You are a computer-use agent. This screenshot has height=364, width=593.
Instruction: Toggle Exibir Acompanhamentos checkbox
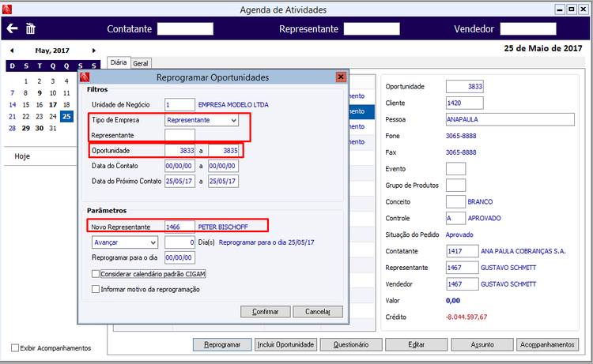[15, 347]
